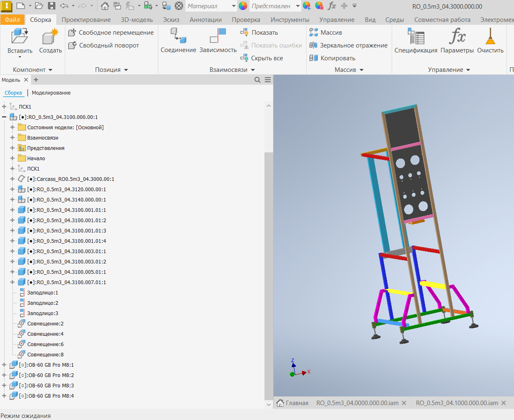Open the Спецификация bill of materials

[x=416, y=41]
